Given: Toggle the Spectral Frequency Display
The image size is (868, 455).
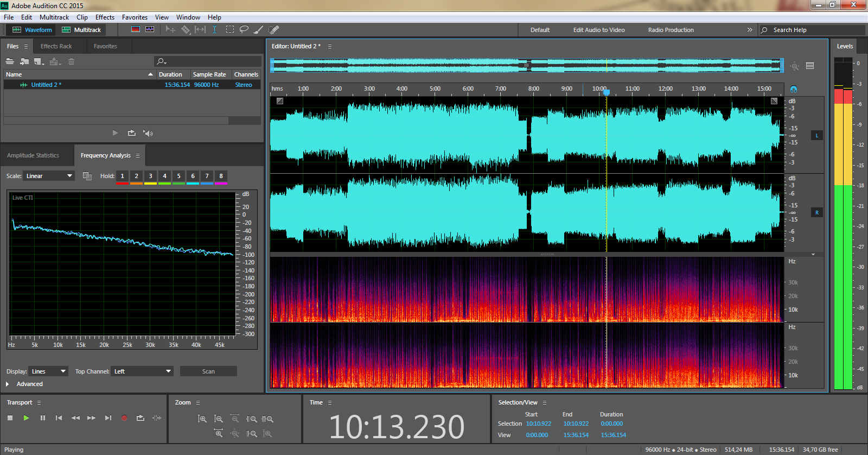Looking at the screenshot, I should point(136,29).
